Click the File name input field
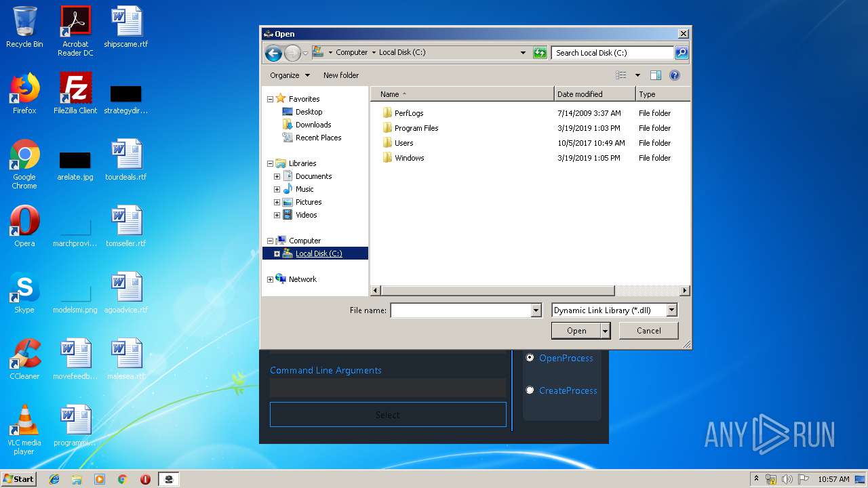The width and height of the screenshot is (868, 488). (461, 310)
